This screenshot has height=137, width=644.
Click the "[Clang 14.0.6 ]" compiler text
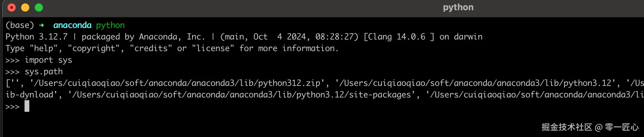pos(399,37)
